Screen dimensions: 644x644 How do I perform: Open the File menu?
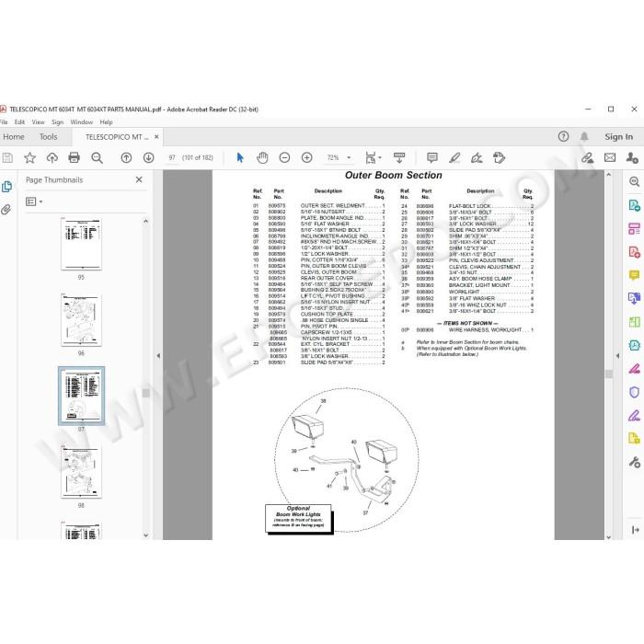[x=4, y=122]
